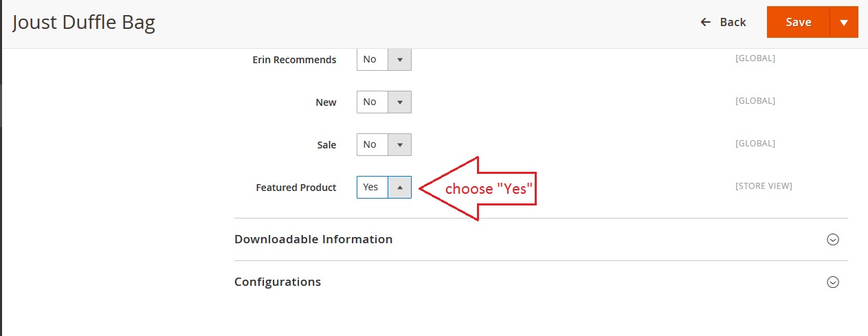The height and width of the screenshot is (336, 868).
Task: Click the New field label
Action: click(x=326, y=102)
